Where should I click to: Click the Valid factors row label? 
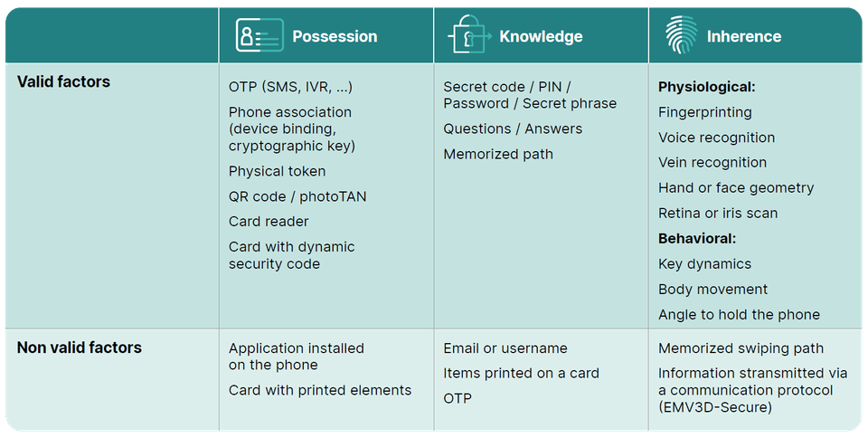coord(63,82)
